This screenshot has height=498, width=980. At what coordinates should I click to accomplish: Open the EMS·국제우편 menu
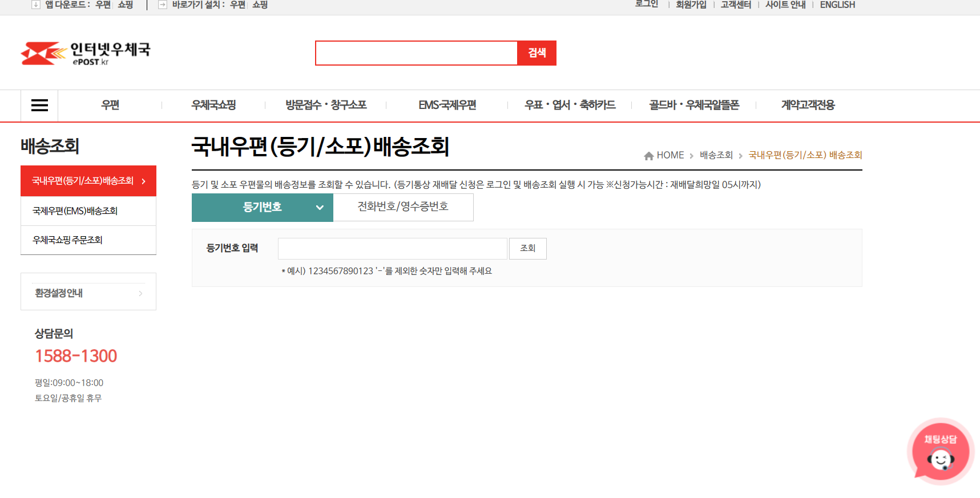coord(447,105)
